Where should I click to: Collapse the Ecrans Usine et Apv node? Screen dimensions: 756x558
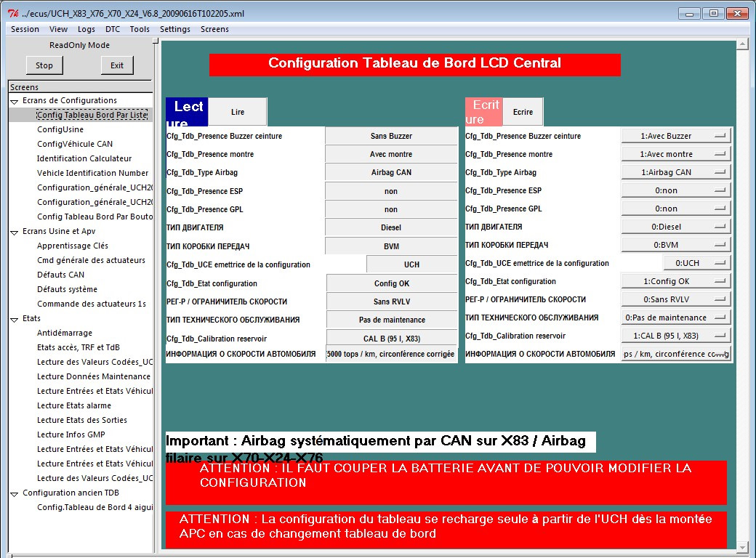(15, 232)
